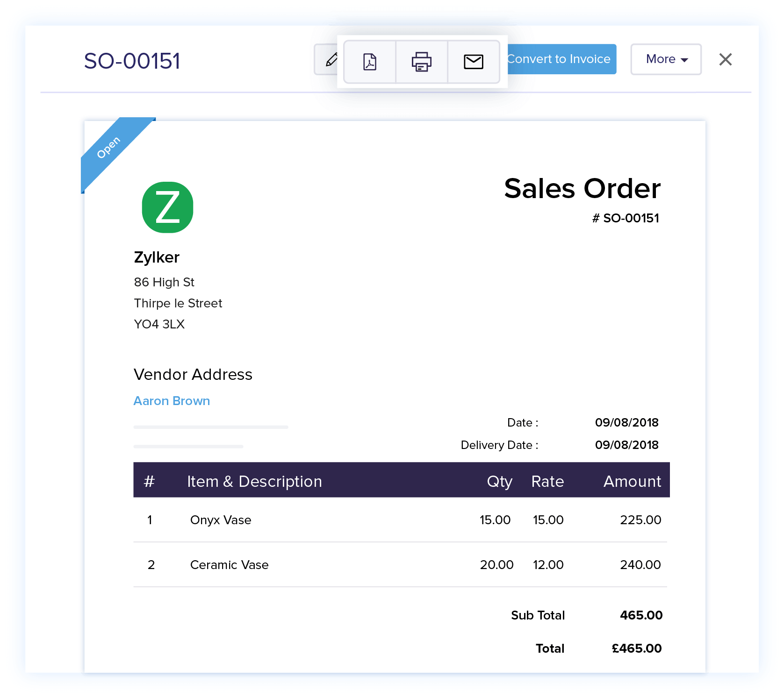Click the £465.00 total amount
Viewport: 784px width, 698px height.
point(636,648)
